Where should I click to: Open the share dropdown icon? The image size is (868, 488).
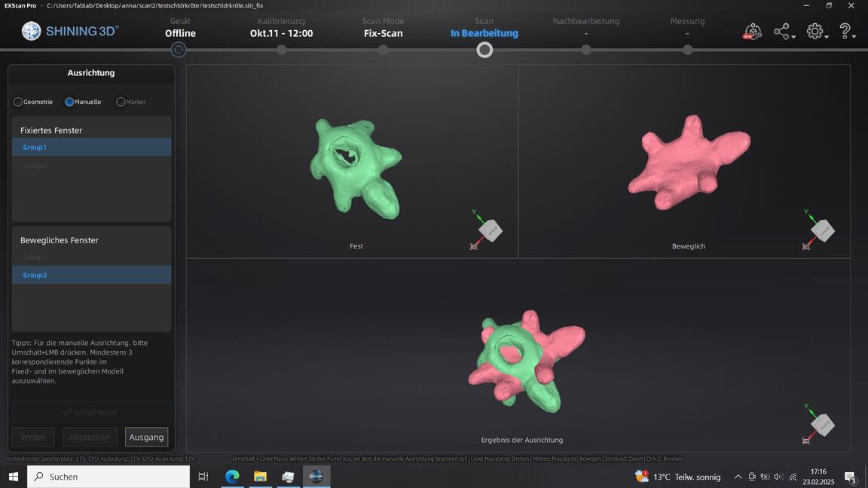pos(784,32)
